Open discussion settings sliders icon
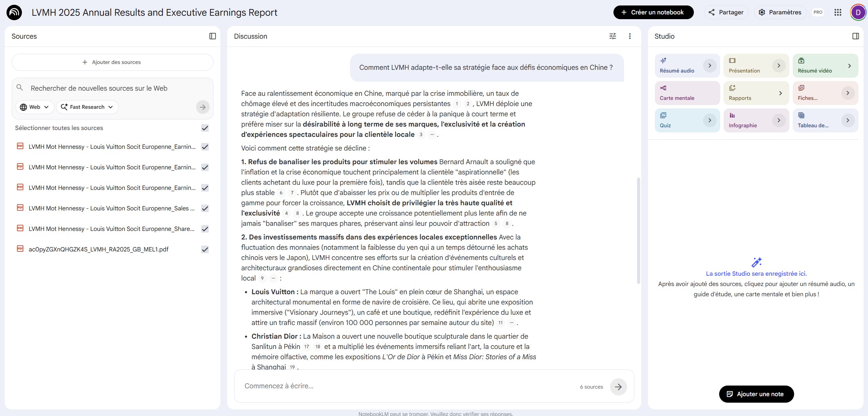 613,36
